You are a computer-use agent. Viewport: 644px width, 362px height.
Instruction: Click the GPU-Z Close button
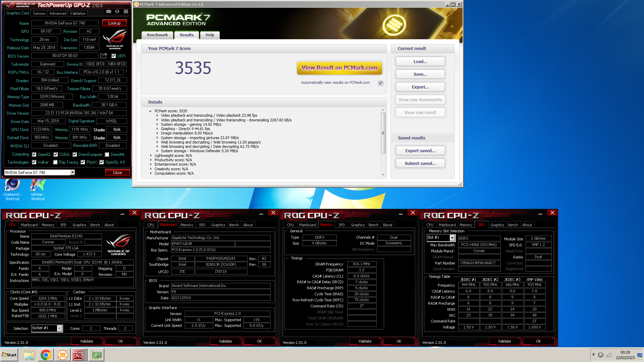point(117,173)
